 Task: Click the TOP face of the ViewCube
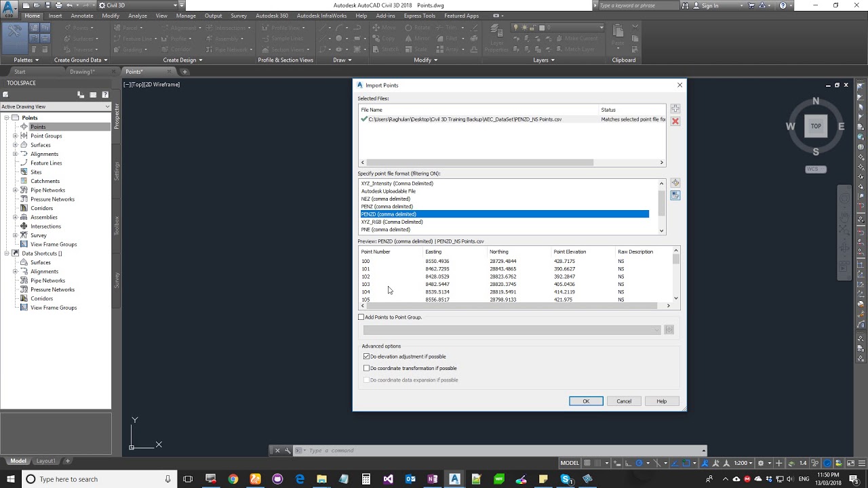point(816,126)
